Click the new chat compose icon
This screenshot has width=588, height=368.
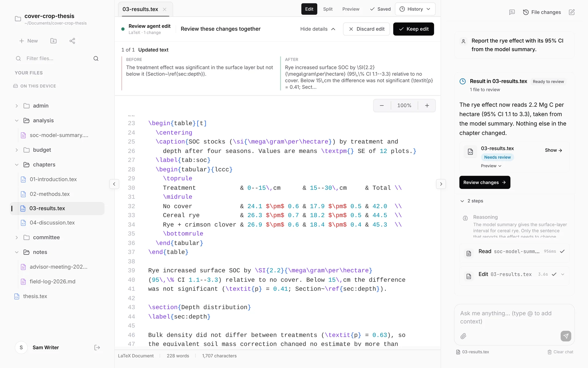(x=572, y=12)
